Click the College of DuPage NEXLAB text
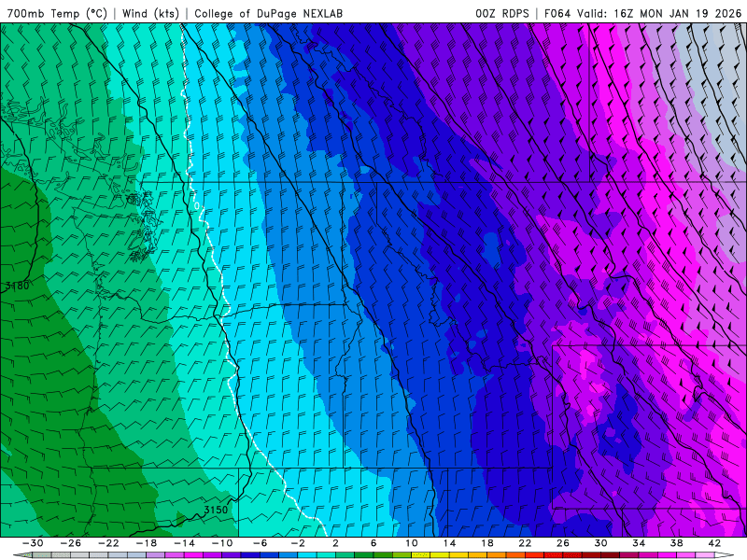 click(x=268, y=13)
